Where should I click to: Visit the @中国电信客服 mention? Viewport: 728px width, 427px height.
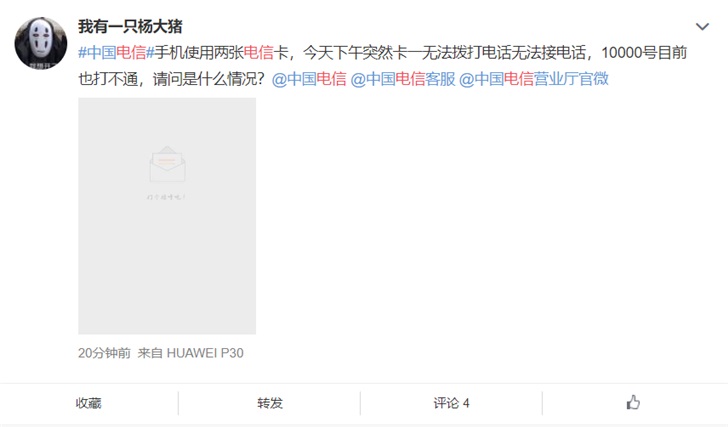click(403, 79)
